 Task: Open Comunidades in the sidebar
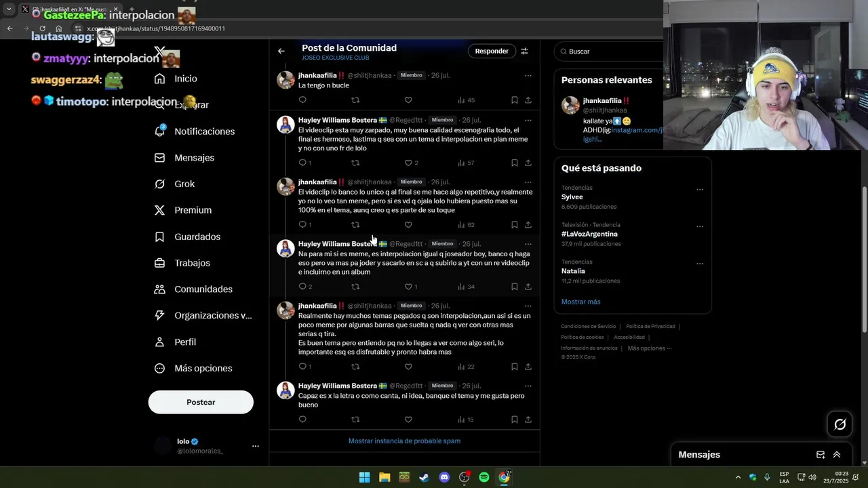point(193,289)
